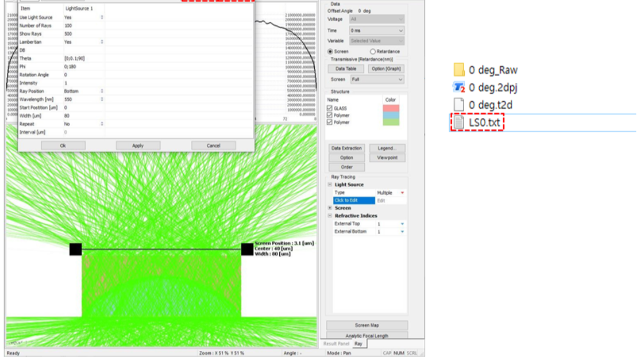Click the Rotation Angle value field
This screenshot has width=640, height=360.
coord(84,75)
